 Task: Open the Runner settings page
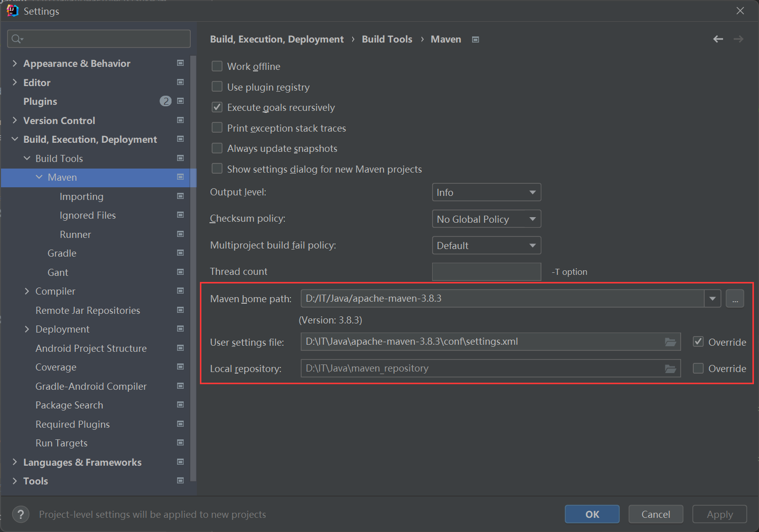point(75,234)
